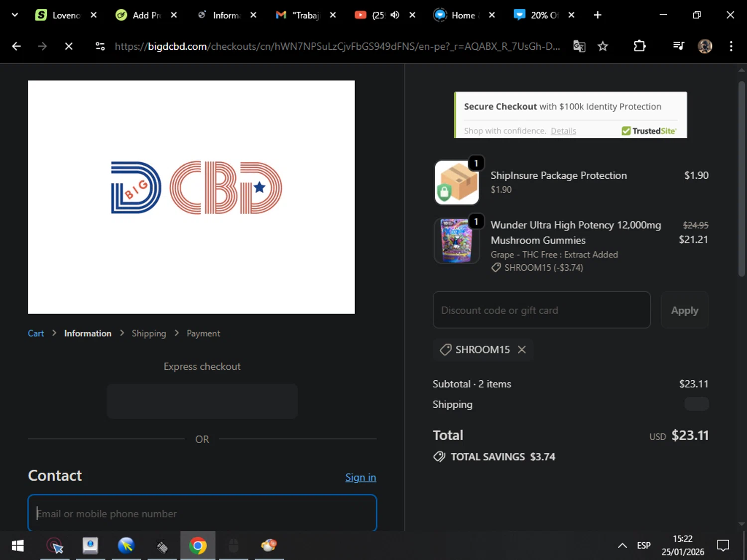Image resolution: width=747 pixels, height=560 pixels.
Task: Click the TOTAL SAVINGS tag icon
Action: (439, 456)
